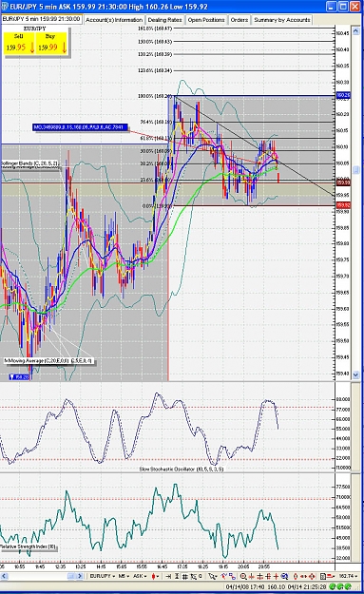Select the blue MO order label
Viewport: 364px width, 594px height.
pyautogui.click(x=80, y=127)
